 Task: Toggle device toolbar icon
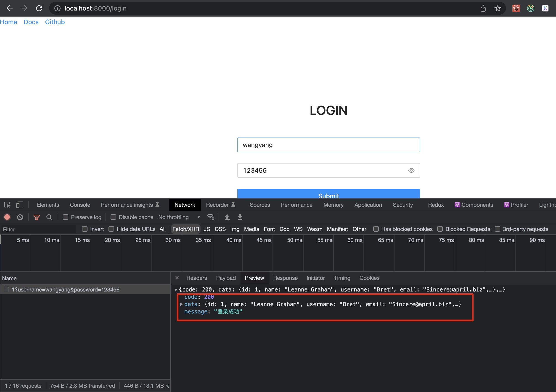[19, 205]
